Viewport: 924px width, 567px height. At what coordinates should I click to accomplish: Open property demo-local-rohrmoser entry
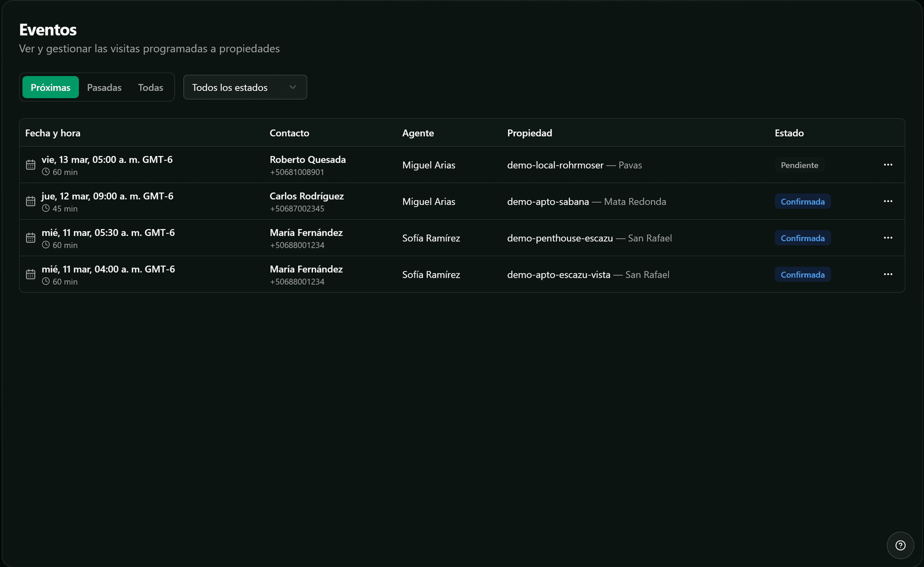(555, 165)
